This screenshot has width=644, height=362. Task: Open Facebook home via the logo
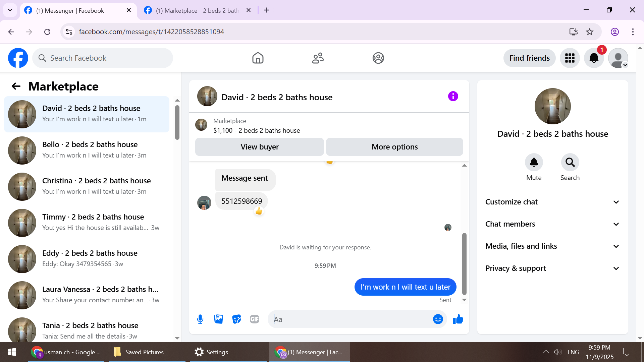coord(18,58)
